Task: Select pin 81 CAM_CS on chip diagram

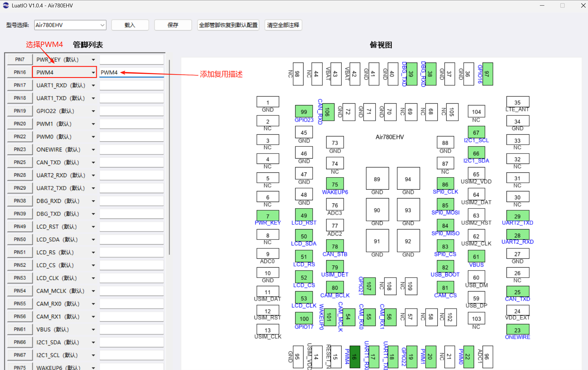Action: (445, 287)
